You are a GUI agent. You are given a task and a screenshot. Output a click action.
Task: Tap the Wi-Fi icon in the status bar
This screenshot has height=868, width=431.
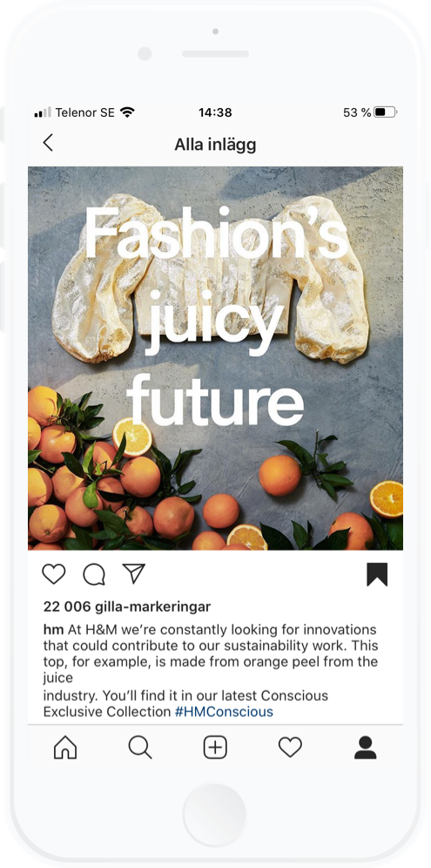(127, 112)
